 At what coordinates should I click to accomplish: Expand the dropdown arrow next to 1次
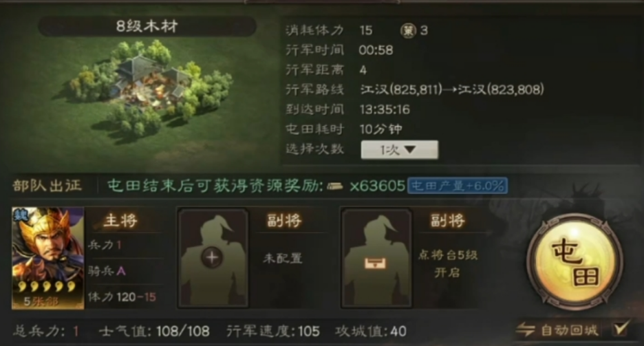point(410,150)
